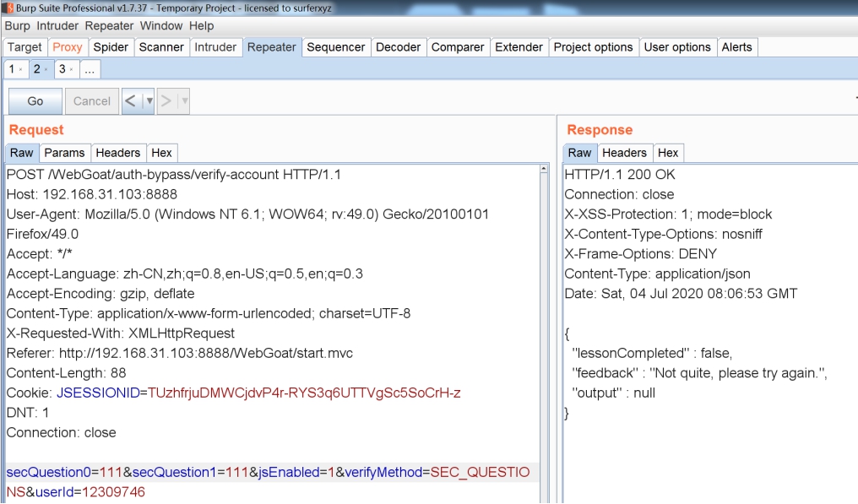Switch to the Target tab

(x=24, y=47)
